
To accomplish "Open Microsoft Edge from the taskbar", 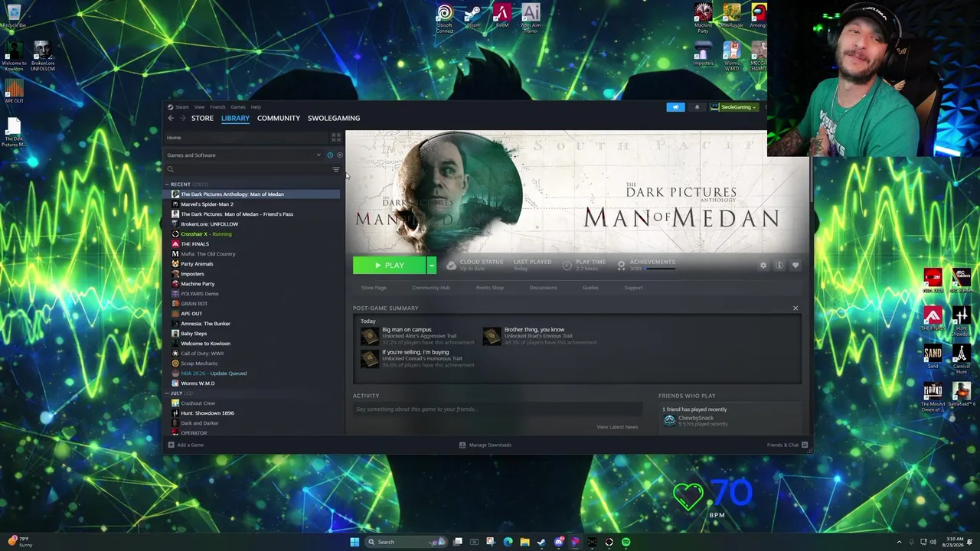I will [508, 542].
